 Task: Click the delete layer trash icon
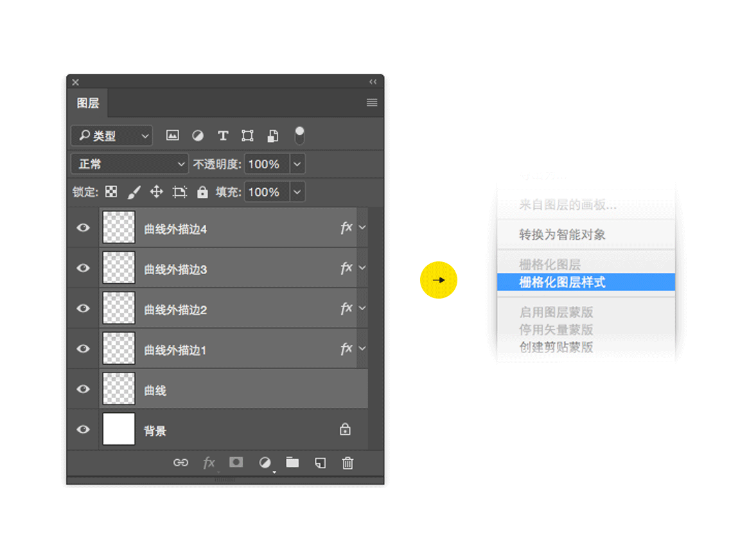click(348, 463)
